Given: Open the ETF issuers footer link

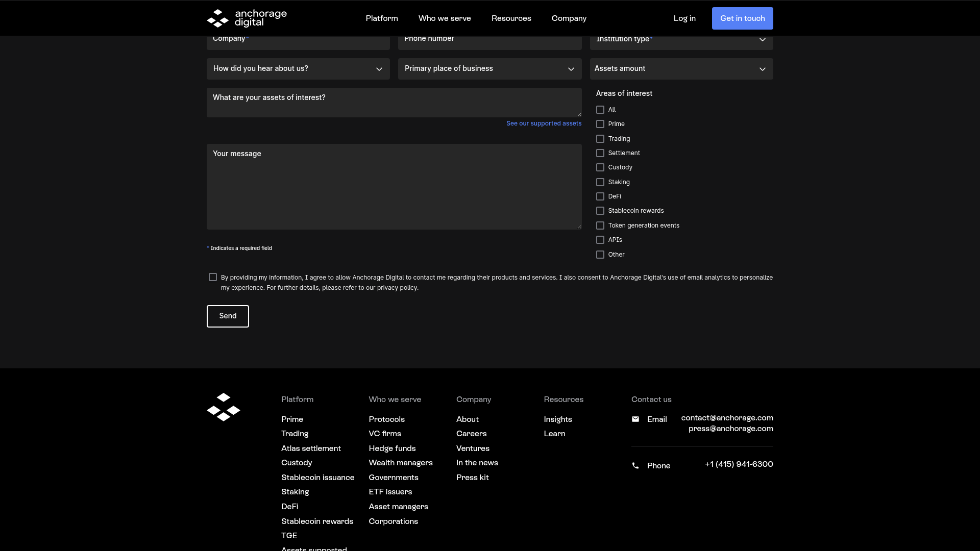Looking at the screenshot, I should pyautogui.click(x=390, y=492).
